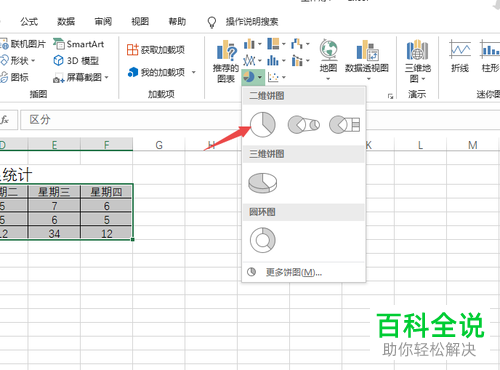Click the 数据透视图 PivotChart button

click(367, 60)
